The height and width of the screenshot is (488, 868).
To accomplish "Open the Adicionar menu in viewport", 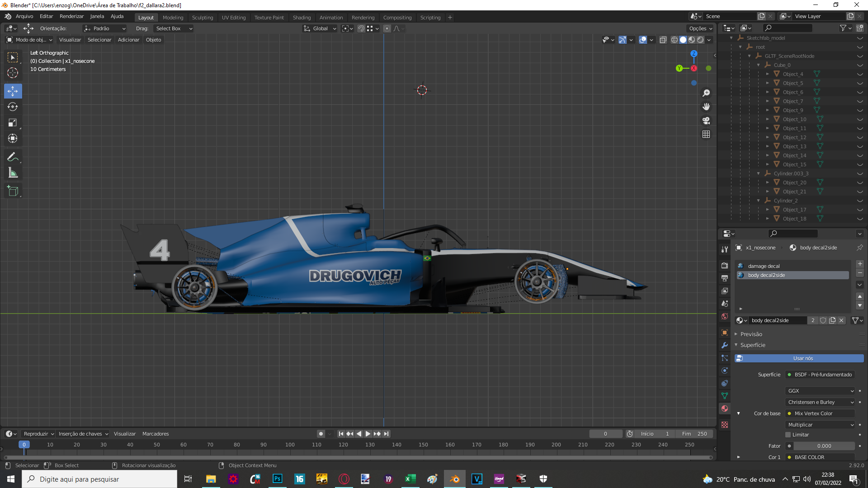I will pos(128,40).
